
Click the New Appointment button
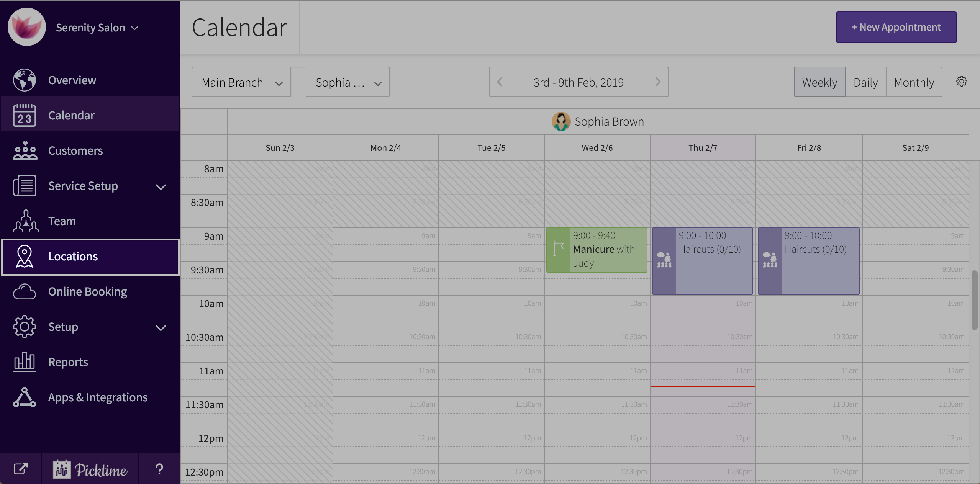[x=896, y=27]
